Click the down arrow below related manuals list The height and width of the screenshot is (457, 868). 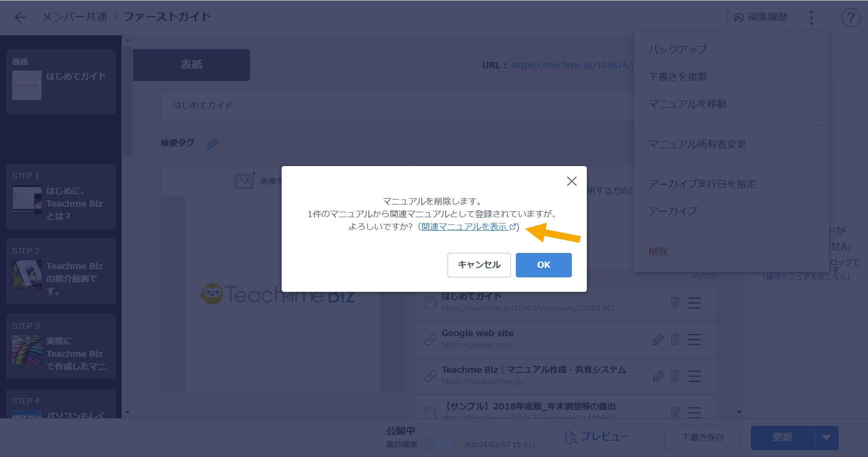(x=739, y=412)
